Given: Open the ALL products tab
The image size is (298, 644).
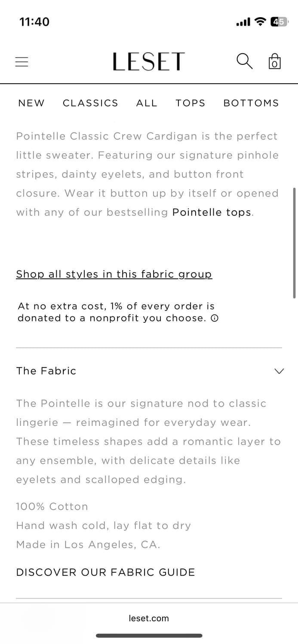Looking at the screenshot, I should [147, 103].
